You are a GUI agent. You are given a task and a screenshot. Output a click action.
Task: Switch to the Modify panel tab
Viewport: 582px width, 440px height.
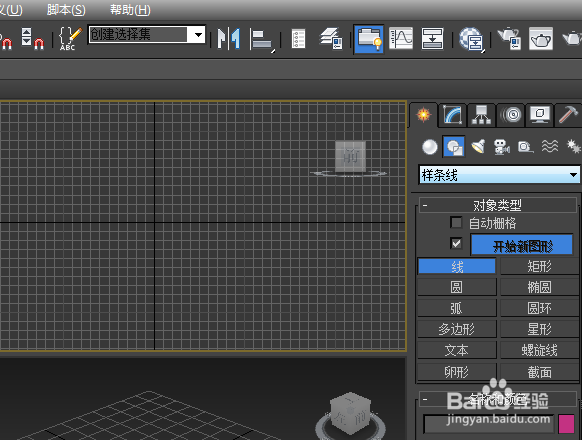tap(452, 115)
